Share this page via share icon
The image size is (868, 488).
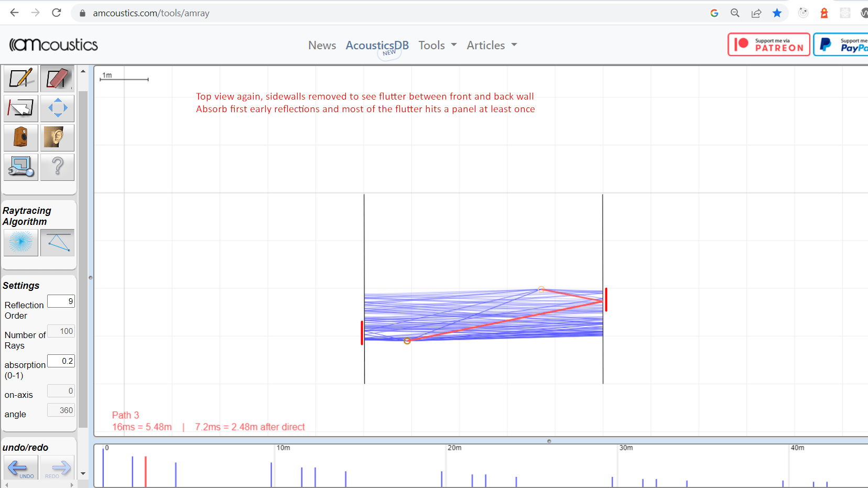point(756,13)
